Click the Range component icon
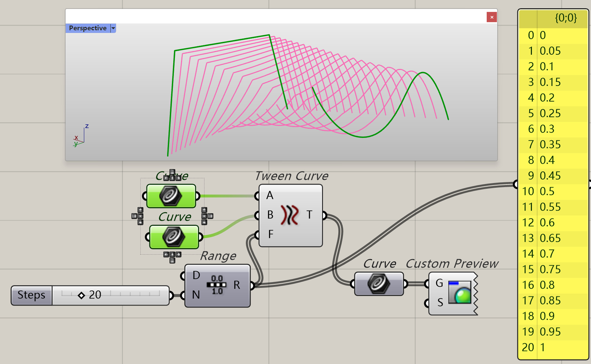The height and width of the screenshot is (364, 591). [x=217, y=285]
